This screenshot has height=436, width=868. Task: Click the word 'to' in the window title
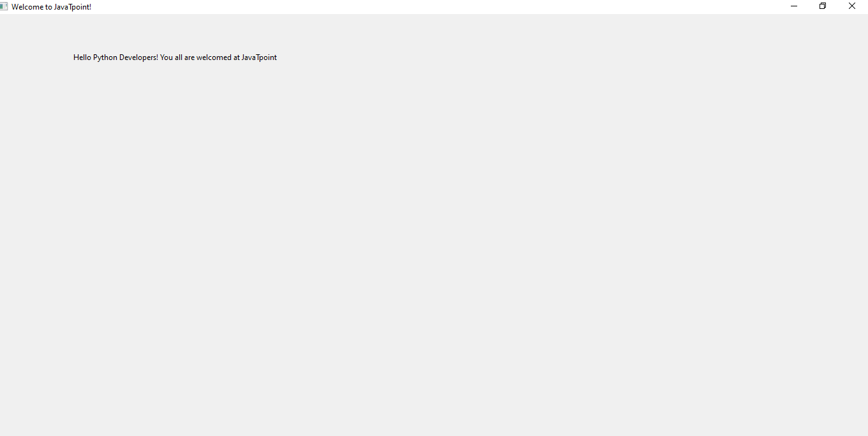pyautogui.click(x=48, y=7)
